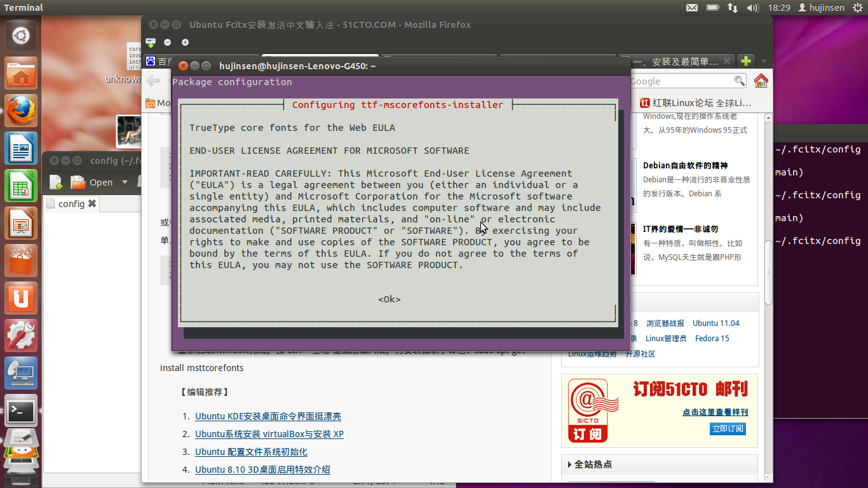Open the 浏览器战报 tag link
This screenshot has height=488, width=868.
[x=665, y=323]
